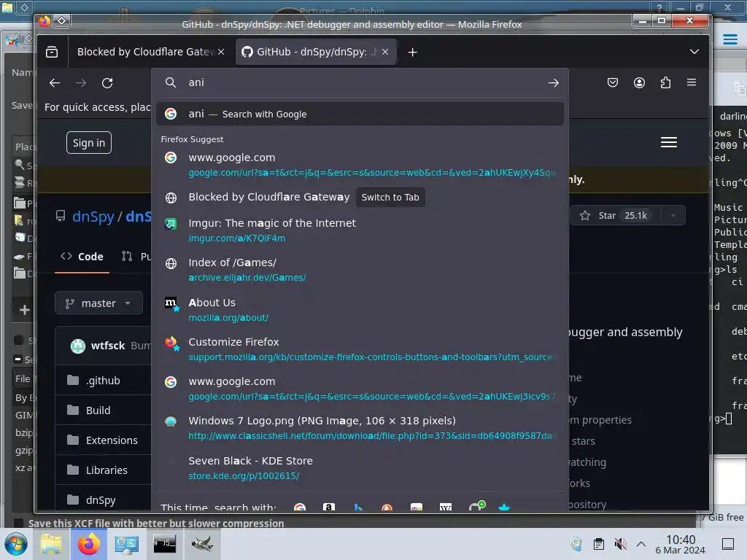Open the Imgur: The magic of the Internet suggestion
The image size is (747, 560).
tap(360, 230)
